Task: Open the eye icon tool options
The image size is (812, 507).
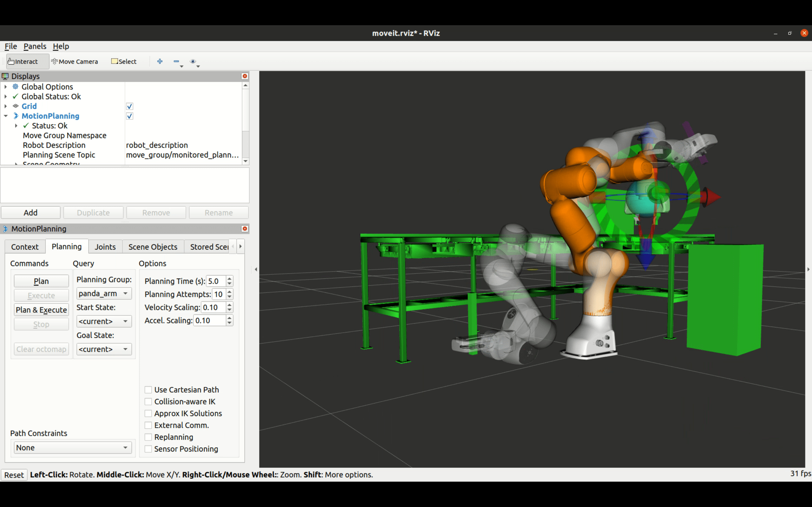Action: coord(193,61)
